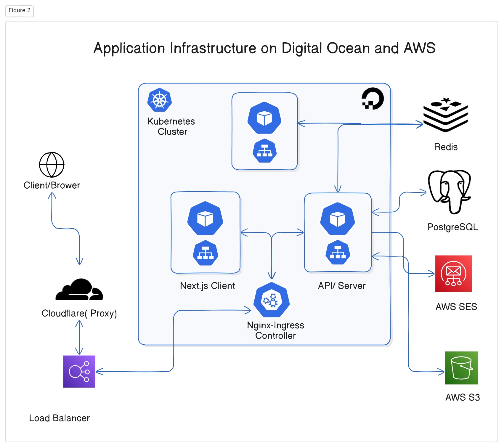
Task: Select the Cloudflare cloud icon
Action: (79, 289)
